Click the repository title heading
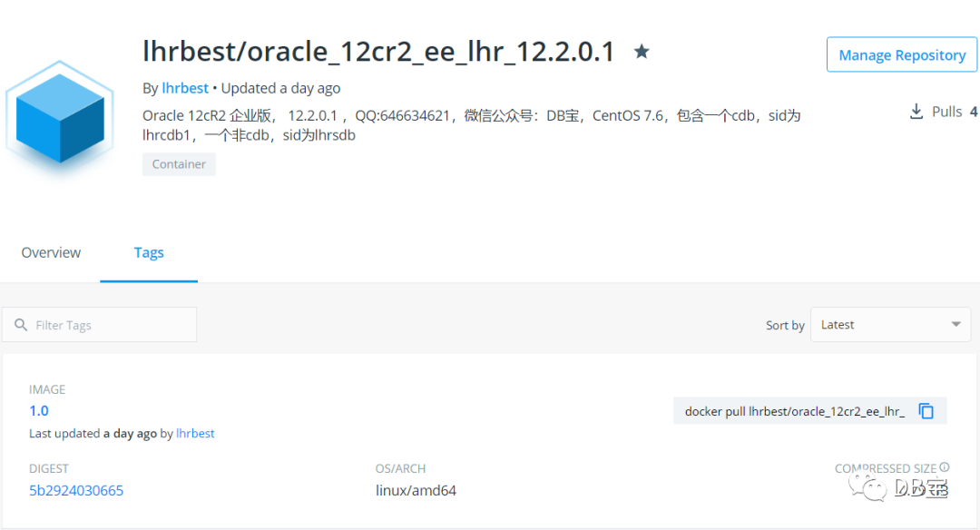Viewport: 980px width, 530px height. tap(378, 51)
